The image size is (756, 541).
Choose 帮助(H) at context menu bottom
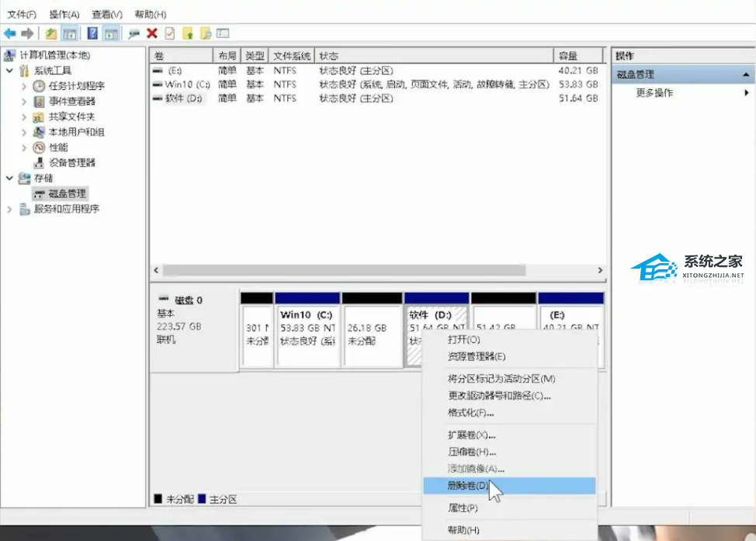510,530
